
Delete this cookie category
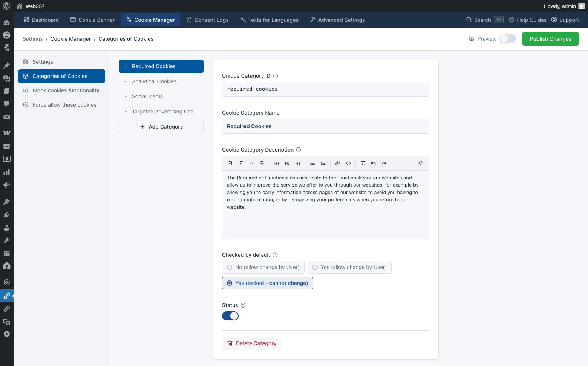[x=251, y=343]
